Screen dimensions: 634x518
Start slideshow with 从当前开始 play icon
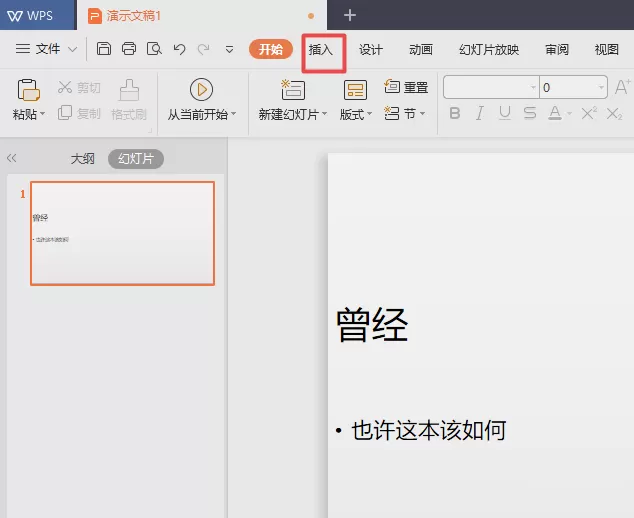201,90
